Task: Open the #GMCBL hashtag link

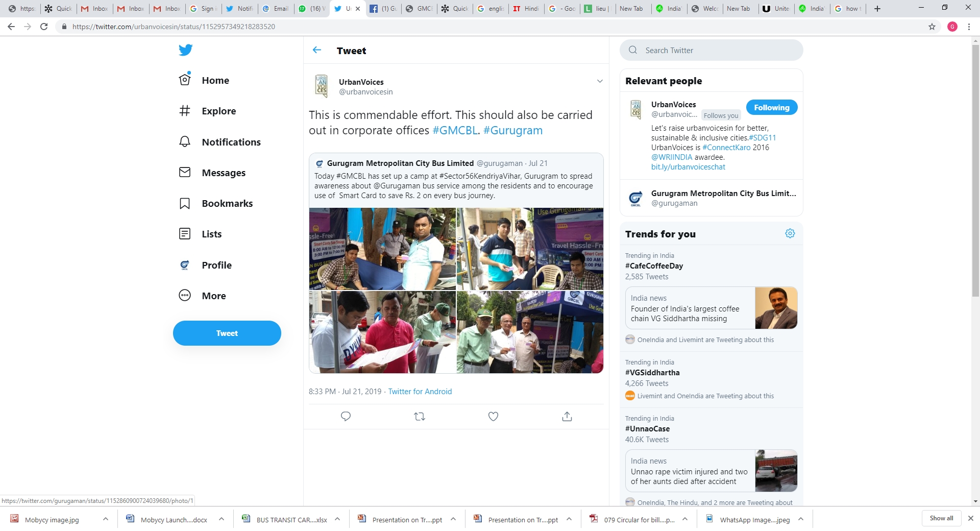Action: coord(455,131)
